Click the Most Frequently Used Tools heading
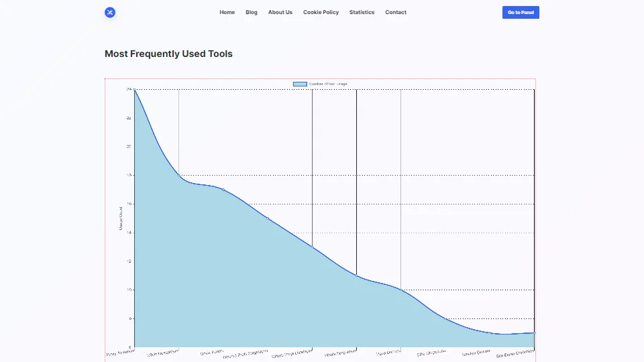The height and width of the screenshot is (362, 644). (x=168, y=54)
